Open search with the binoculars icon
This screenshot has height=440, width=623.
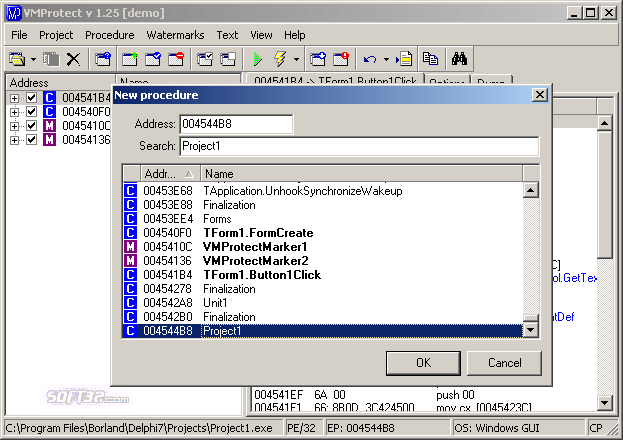point(459,60)
